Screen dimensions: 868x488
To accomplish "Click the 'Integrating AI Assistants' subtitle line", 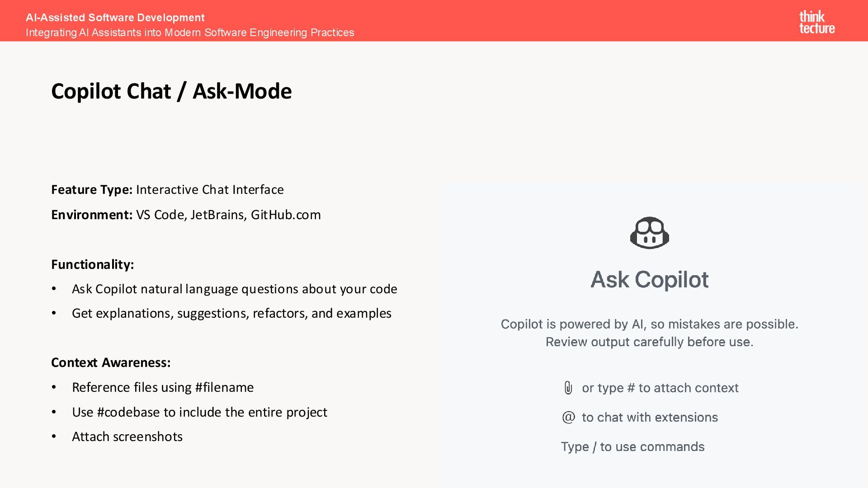I will pos(190,33).
